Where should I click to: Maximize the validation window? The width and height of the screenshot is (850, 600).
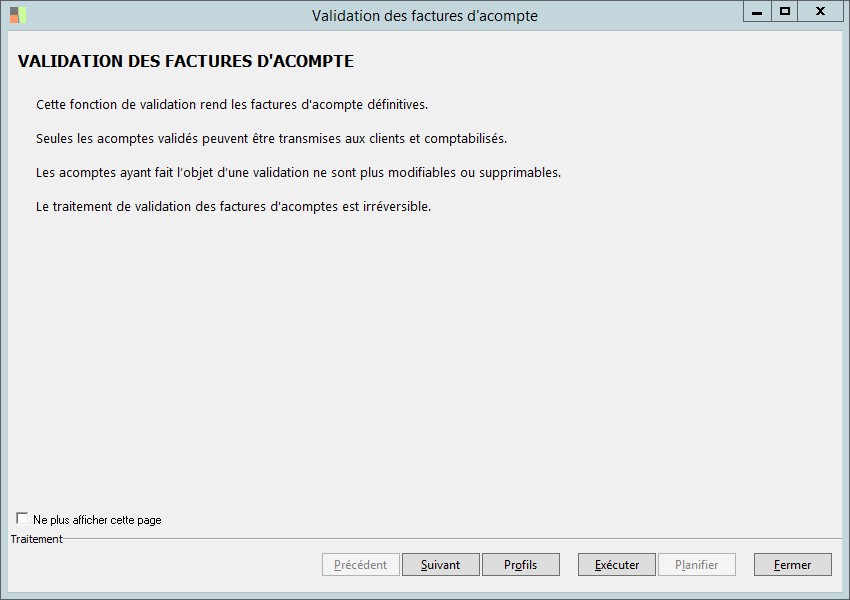click(785, 12)
